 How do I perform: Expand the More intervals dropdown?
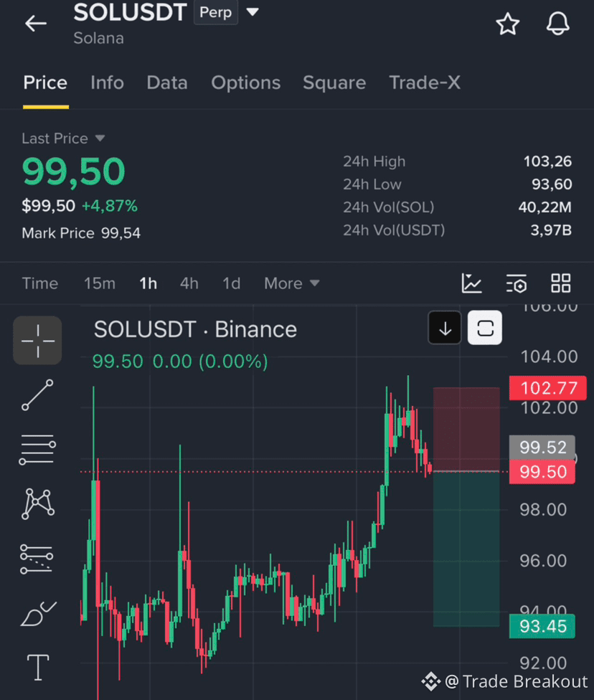coord(292,283)
